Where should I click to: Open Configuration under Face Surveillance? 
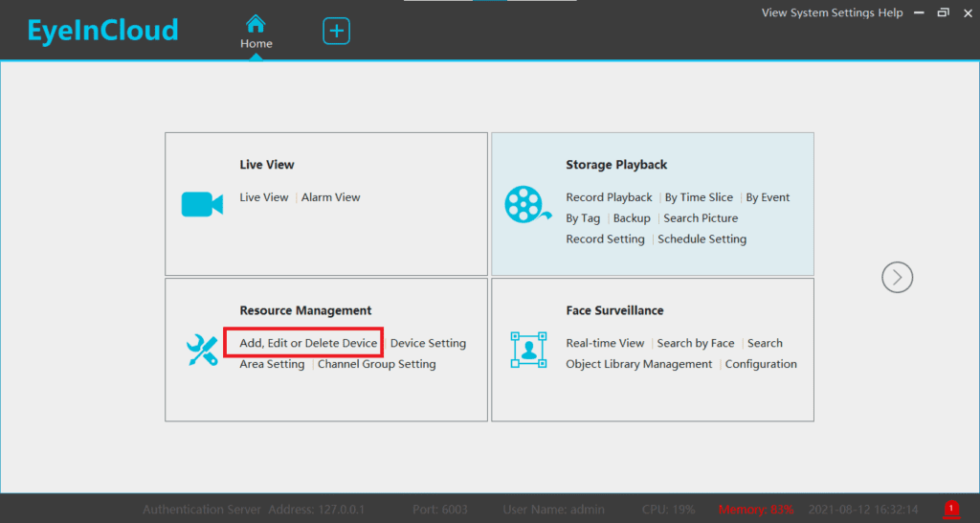click(761, 364)
